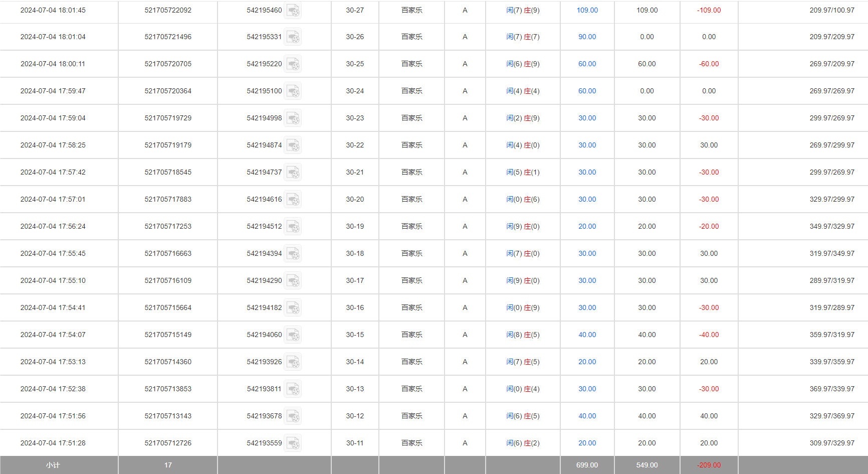868x474 pixels.
Task: Open the video replay for round 30-27
Action: tap(294, 11)
